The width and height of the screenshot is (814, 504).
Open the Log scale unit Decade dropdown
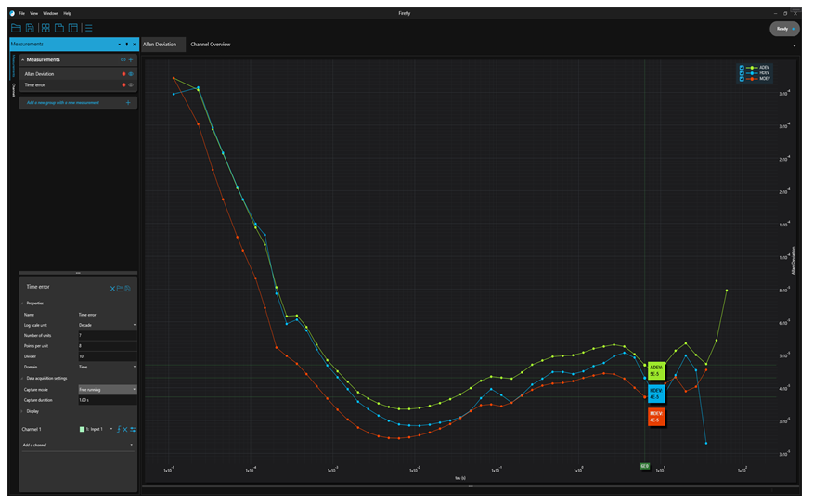pyautogui.click(x=107, y=325)
